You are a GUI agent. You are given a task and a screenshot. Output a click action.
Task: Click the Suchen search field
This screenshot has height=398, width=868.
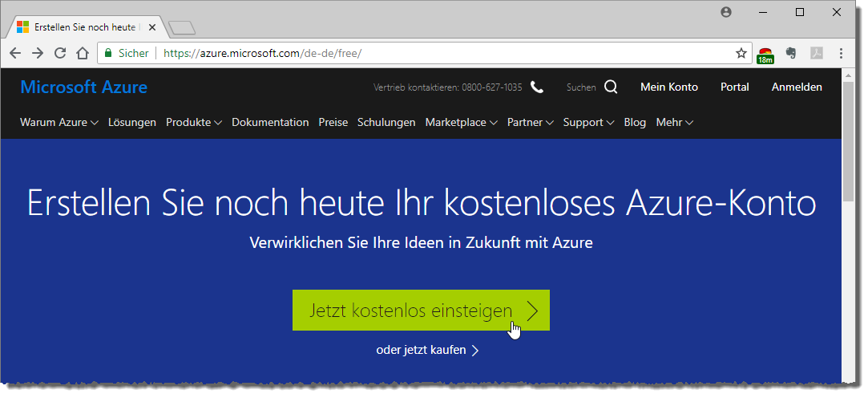(581, 87)
